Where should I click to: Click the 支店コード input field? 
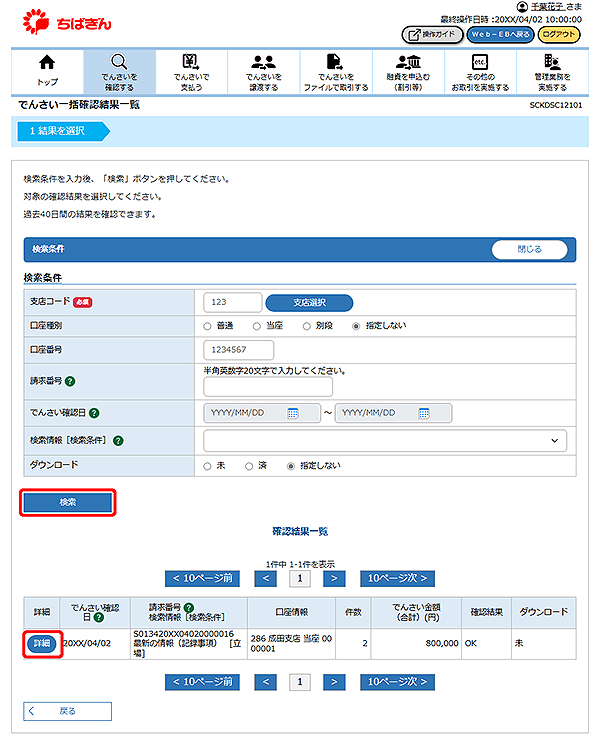(232, 302)
